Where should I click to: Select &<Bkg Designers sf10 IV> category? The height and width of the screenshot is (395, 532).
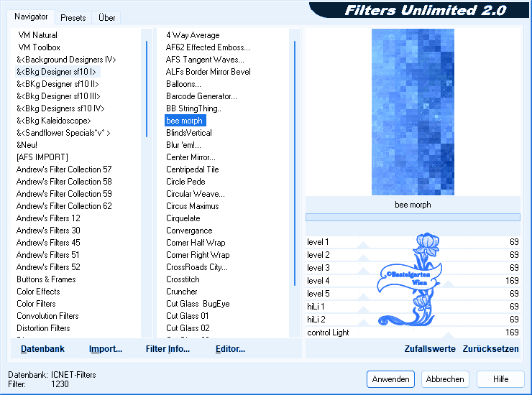[x=60, y=108]
